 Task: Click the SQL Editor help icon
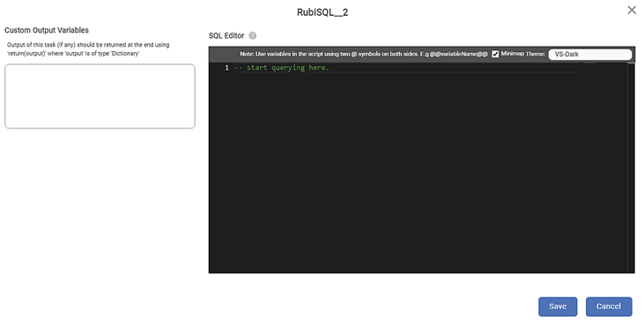coord(253,36)
